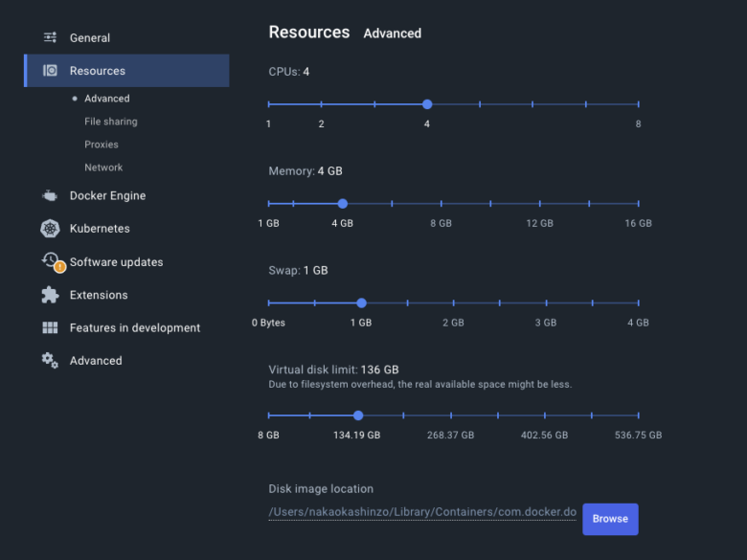Screen dimensions: 747x560
Task: Click the 0 Bytes swap label
Action: (269, 323)
